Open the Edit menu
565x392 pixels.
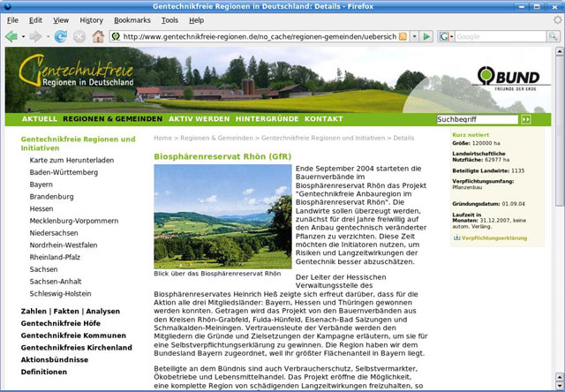coord(35,20)
